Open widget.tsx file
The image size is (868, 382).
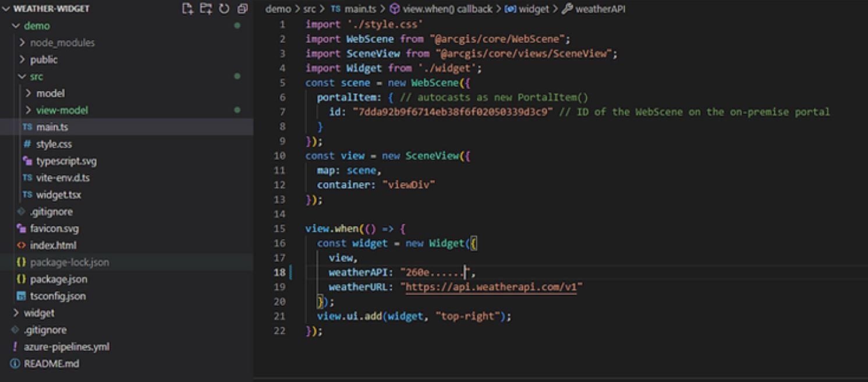[59, 194]
